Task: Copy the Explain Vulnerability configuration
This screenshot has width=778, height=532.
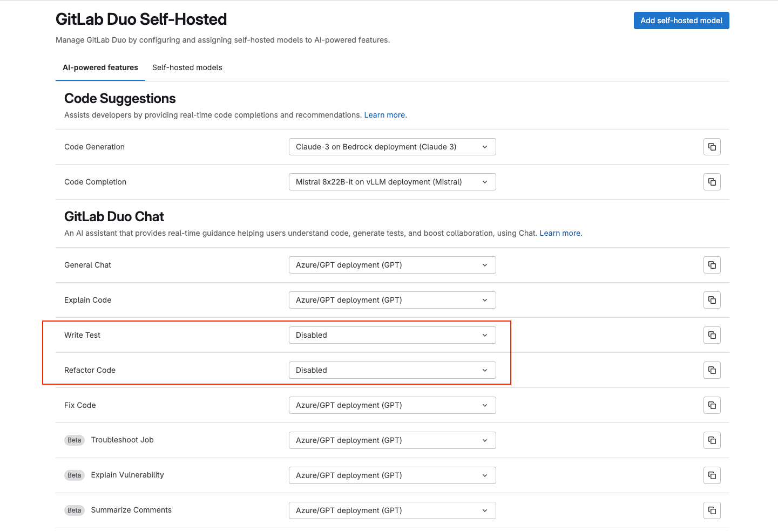Action: (x=712, y=475)
